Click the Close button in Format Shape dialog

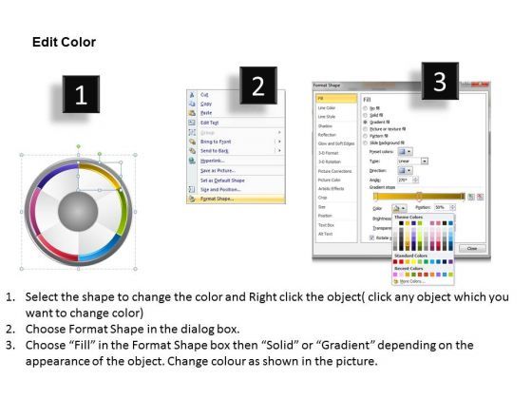pyautogui.click(x=472, y=248)
